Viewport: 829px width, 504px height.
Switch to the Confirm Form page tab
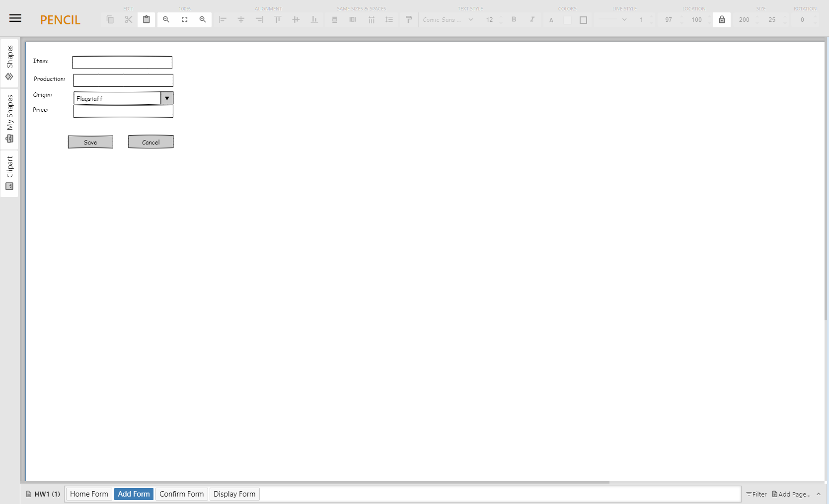[181, 494]
